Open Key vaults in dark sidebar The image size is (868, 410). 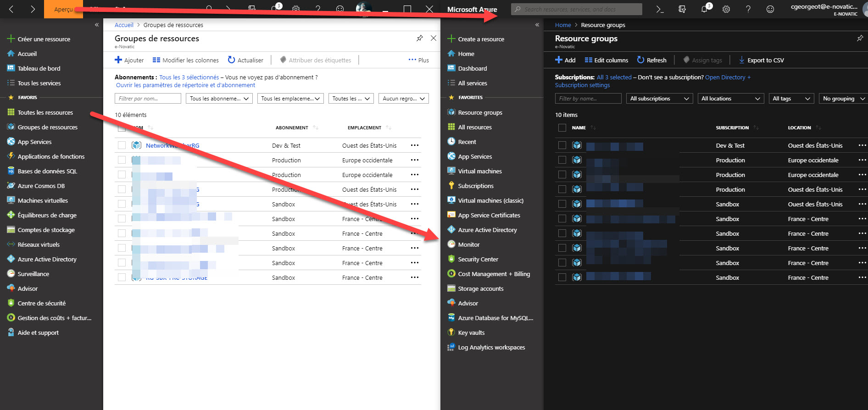point(471,332)
